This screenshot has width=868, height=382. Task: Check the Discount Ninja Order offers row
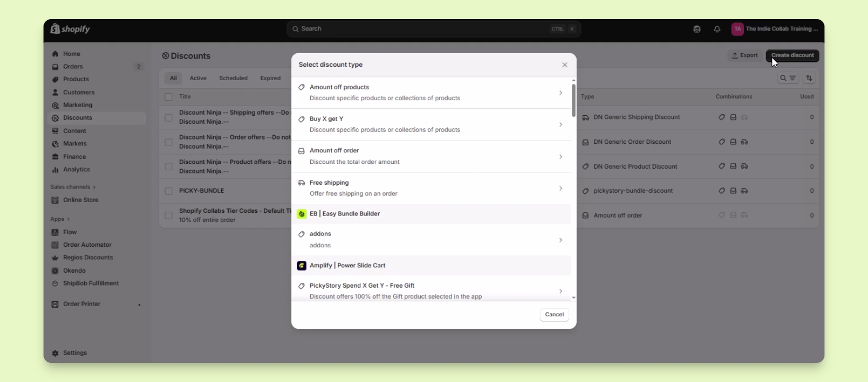pyautogui.click(x=169, y=142)
